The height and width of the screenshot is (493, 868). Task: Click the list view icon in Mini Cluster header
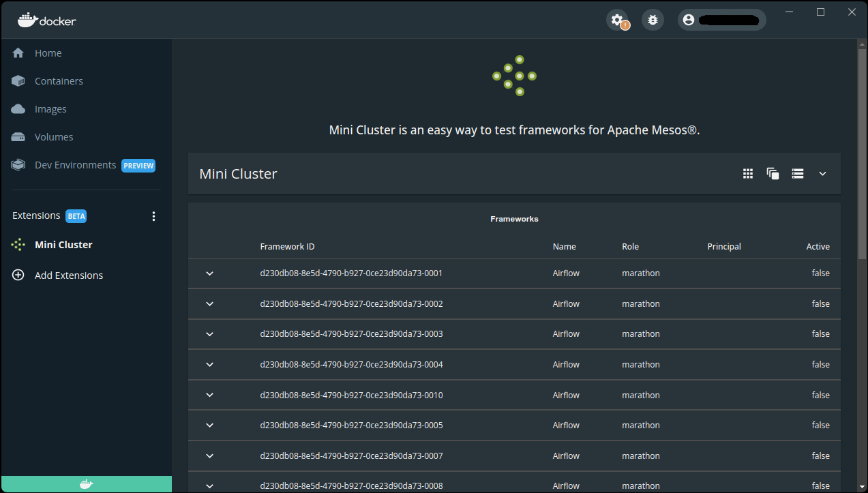(x=798, y=174)
